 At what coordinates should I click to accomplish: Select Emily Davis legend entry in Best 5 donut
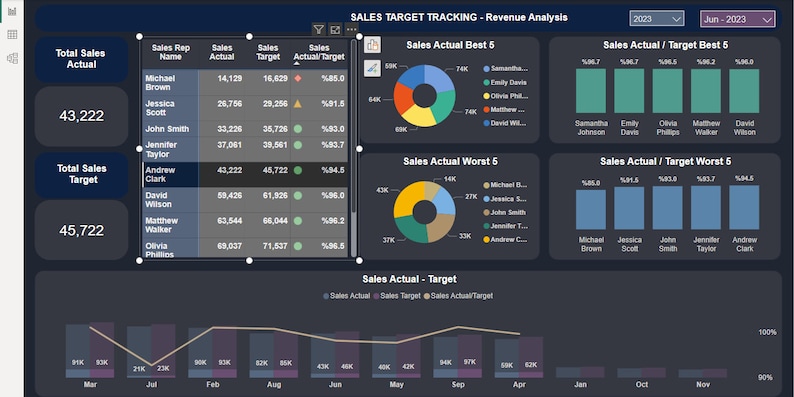[505, 82]
